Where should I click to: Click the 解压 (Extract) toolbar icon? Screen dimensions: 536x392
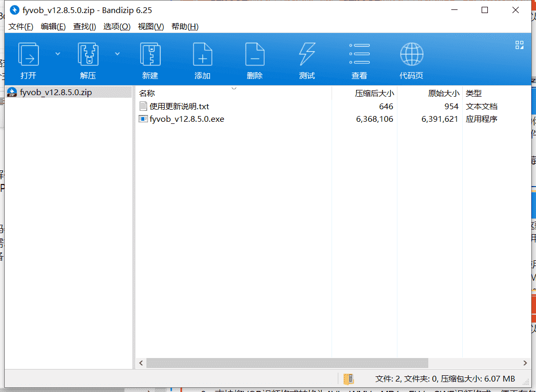88,54
